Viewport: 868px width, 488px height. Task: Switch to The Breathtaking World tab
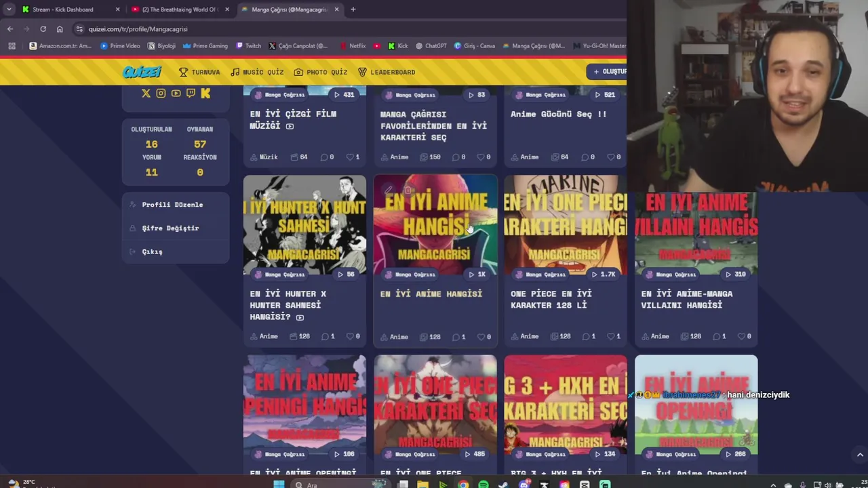(180, 9)
